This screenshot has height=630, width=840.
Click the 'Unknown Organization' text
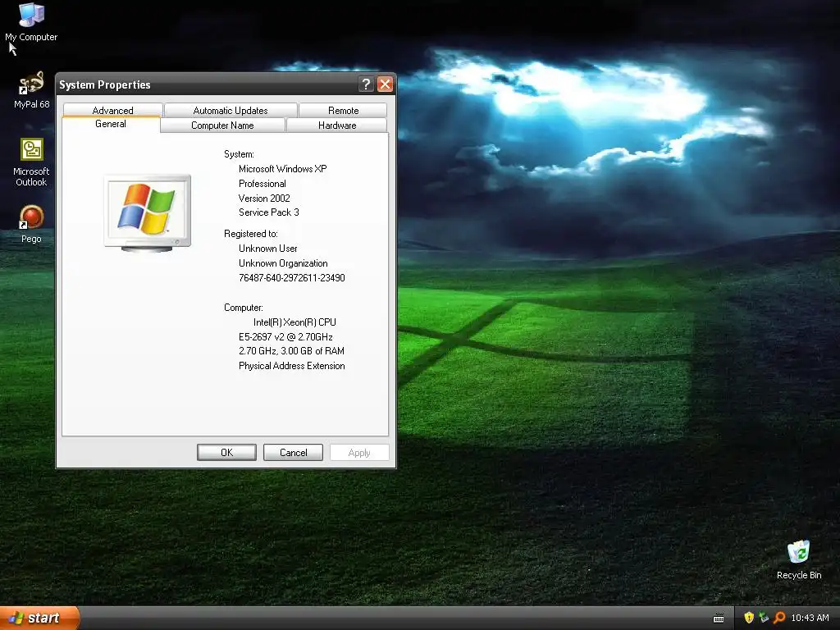coord(283,263)
